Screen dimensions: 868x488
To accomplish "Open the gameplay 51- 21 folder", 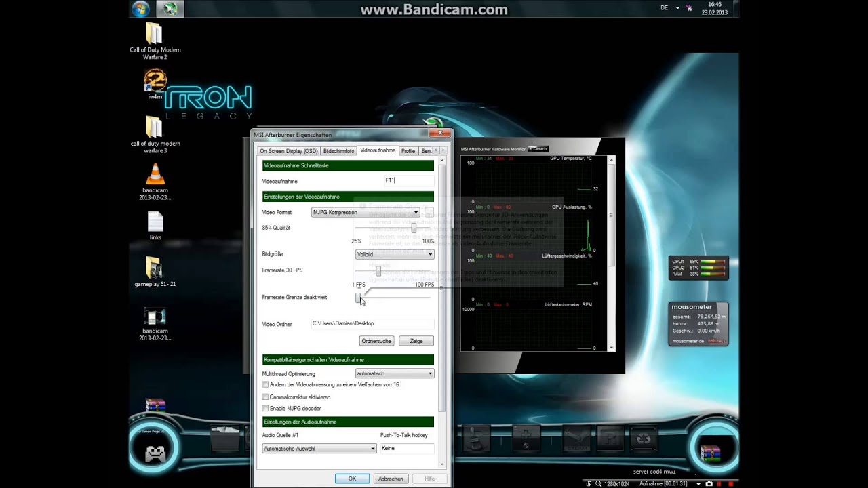I will click(155, 268).
